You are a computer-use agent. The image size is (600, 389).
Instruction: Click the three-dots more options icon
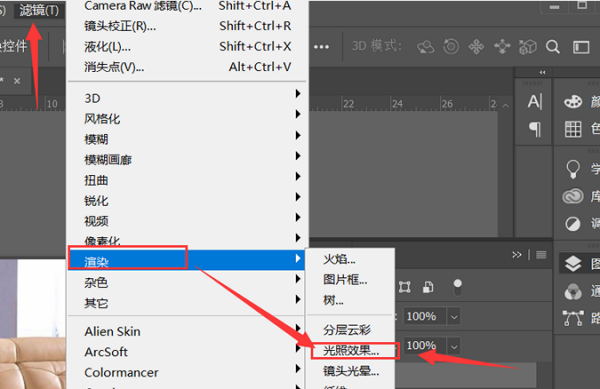[x=321, y=47]
